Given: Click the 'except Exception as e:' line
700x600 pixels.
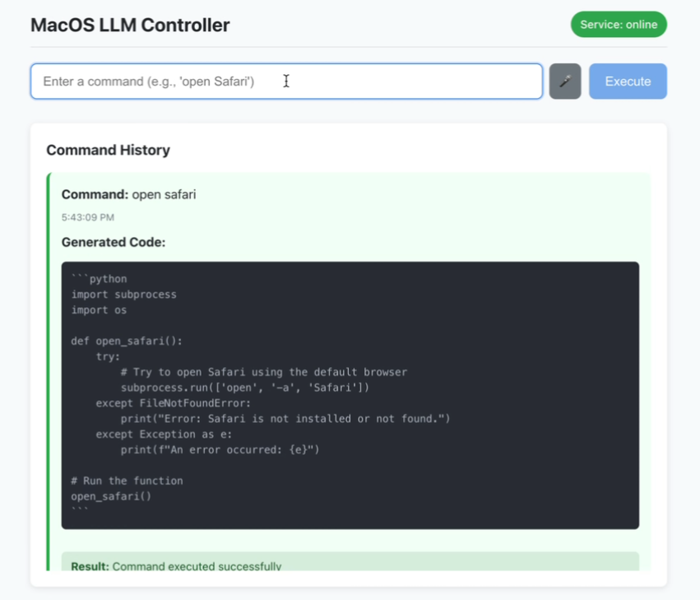Looking at the screenshot, I should click(x=163, y=434).
